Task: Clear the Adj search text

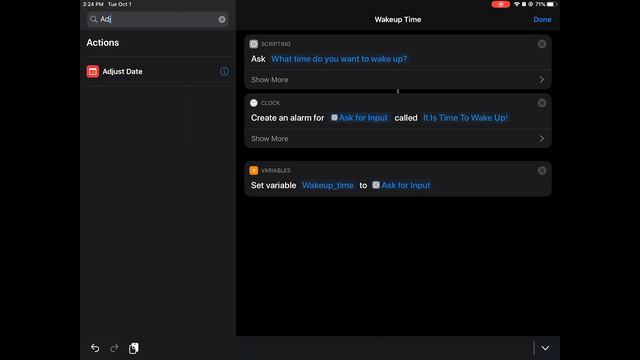Action: (x=222, y=19)
